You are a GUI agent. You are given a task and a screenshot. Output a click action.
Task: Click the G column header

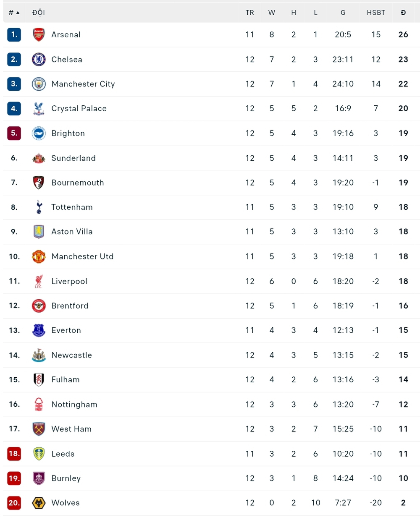point(343,12)
